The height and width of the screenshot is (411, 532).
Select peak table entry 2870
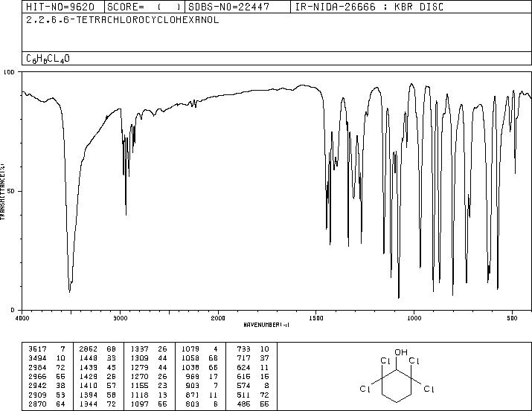click(37, 404)
